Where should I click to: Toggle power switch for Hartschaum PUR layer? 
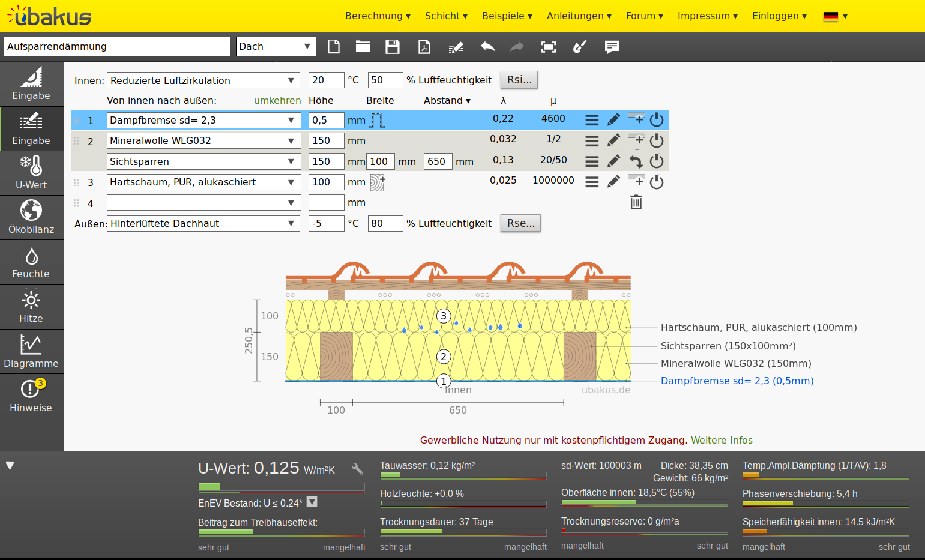pos(657,182)
